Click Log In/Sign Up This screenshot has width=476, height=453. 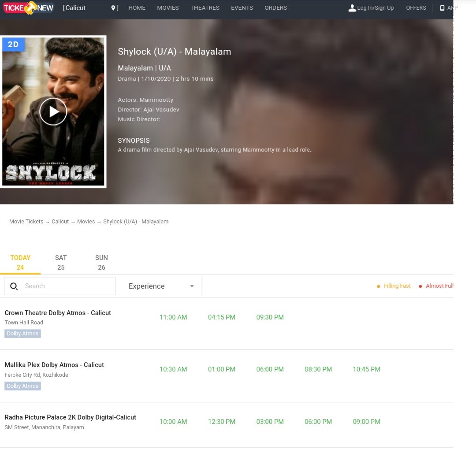(375, 8)
